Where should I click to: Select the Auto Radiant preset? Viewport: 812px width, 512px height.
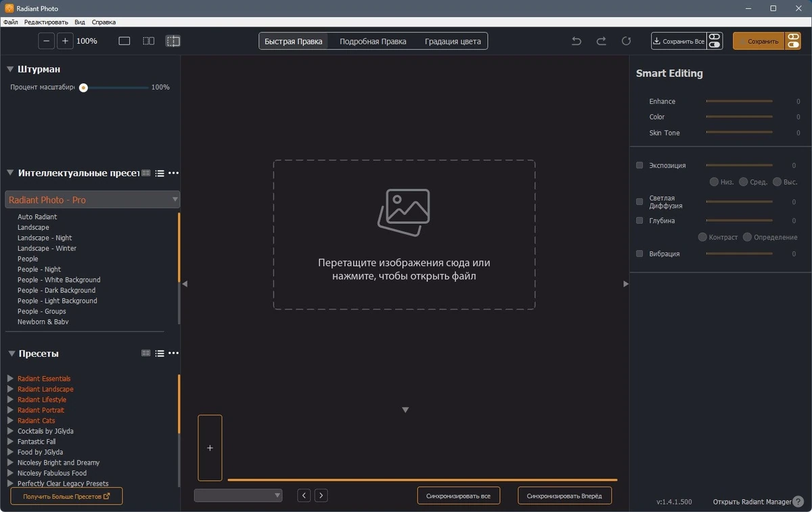[x=37, y=217]
